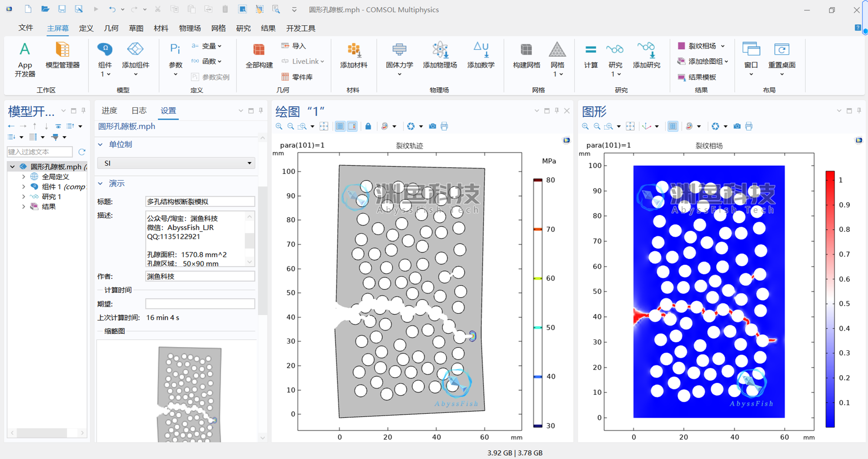Toggle the lock icon in 绘图 1 toolbar

[x=368, y=126]
